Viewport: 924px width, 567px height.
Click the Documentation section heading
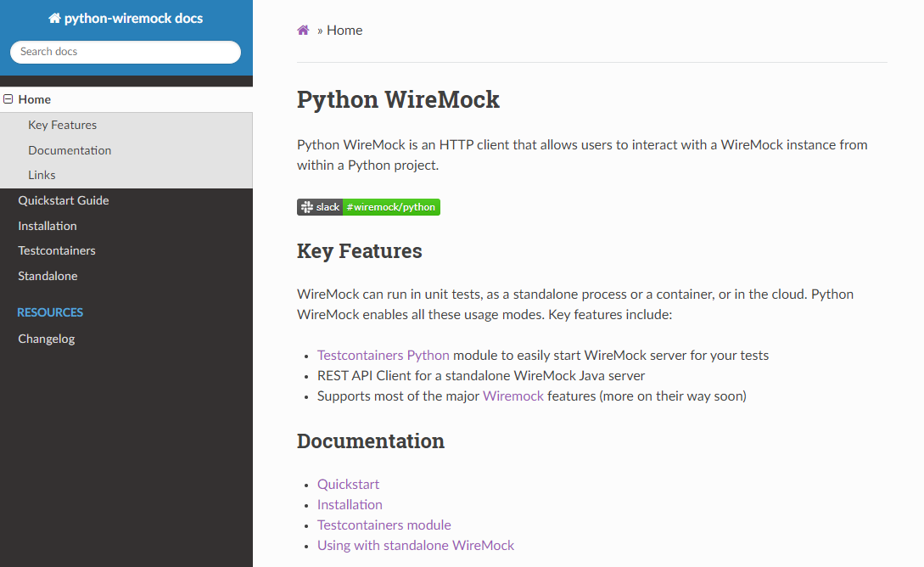pos(371,441)
